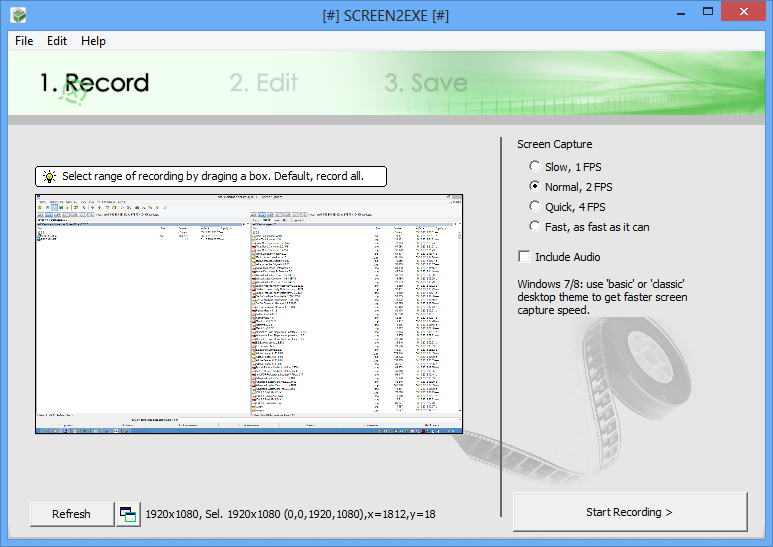Screen dimensions: 773x547
Task: Click the Screen2Exe app icon in title bar
Action: click(19, 15)
